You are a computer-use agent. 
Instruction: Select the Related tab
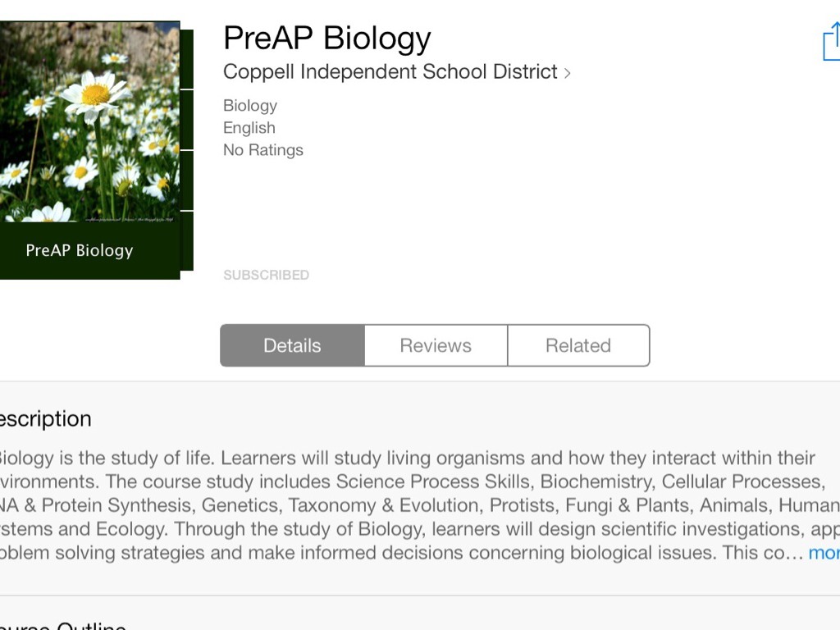(x=578, y=345)
